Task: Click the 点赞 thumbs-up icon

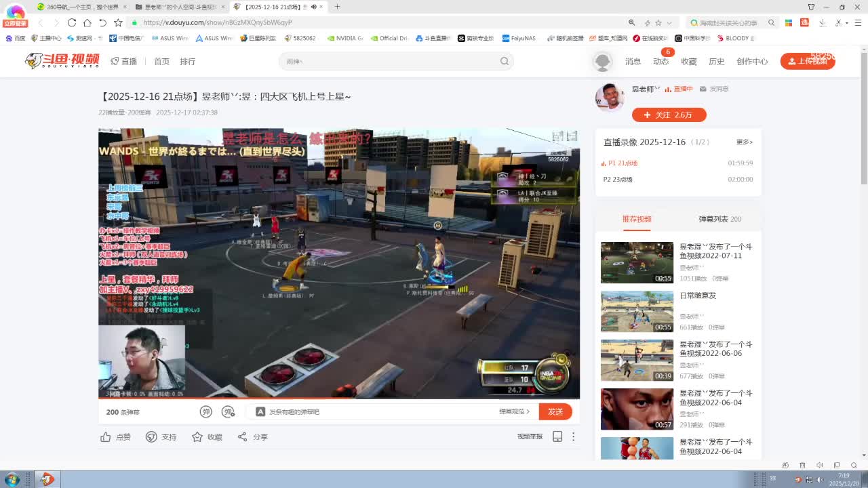Action: [106, 437]
